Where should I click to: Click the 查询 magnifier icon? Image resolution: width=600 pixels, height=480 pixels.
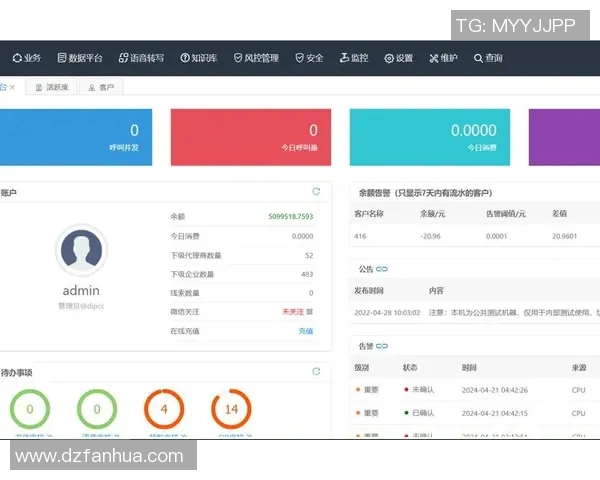pyautogui.click(x=478, y=58)
